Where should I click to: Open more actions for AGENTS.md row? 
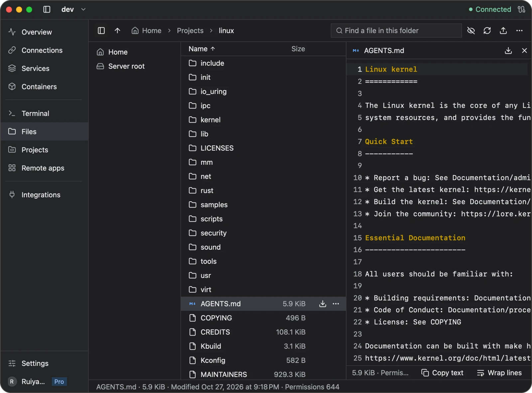tap(336, 304)
